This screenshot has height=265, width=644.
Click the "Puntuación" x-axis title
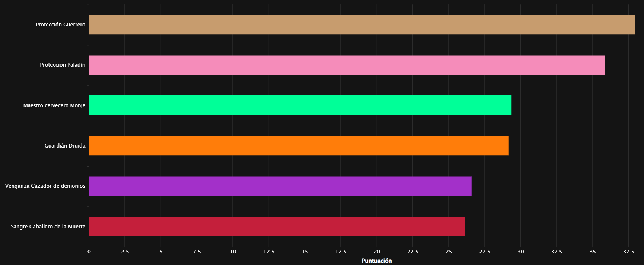coord(377,261)
